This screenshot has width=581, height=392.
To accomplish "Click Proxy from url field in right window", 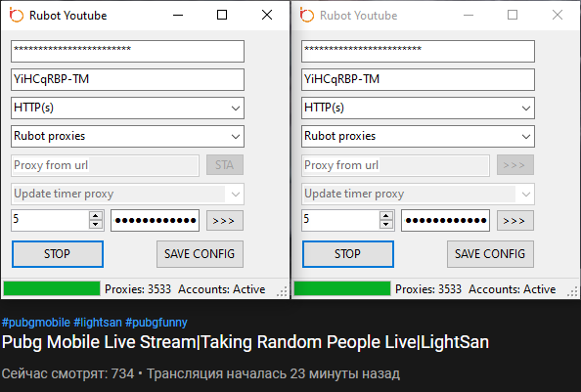I will point(395,165).
